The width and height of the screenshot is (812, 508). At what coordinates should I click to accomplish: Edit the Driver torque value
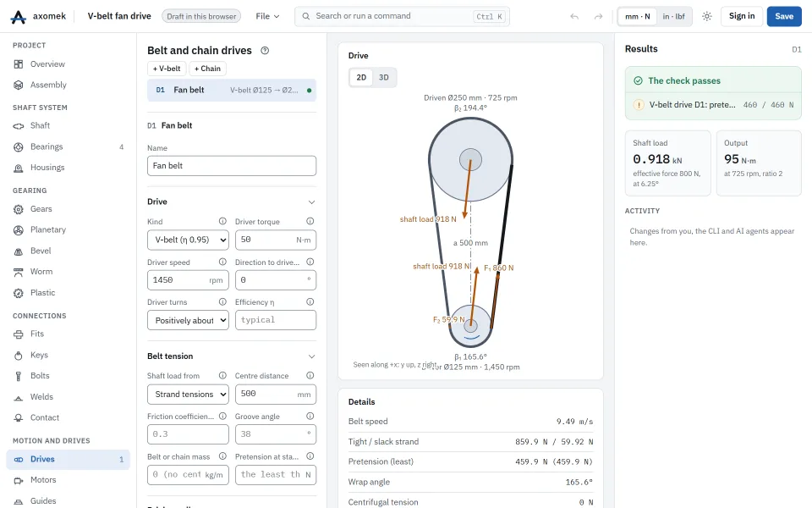click(276, 240)
